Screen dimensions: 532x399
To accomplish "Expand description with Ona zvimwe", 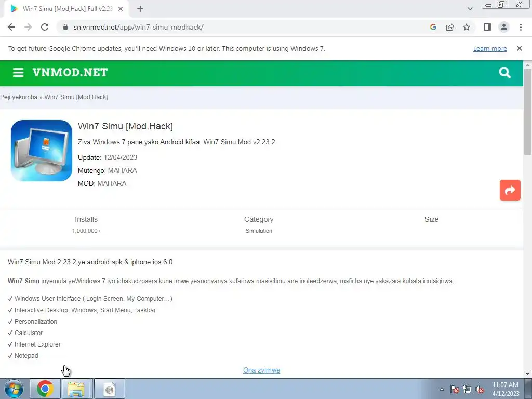I will [262, 370].
